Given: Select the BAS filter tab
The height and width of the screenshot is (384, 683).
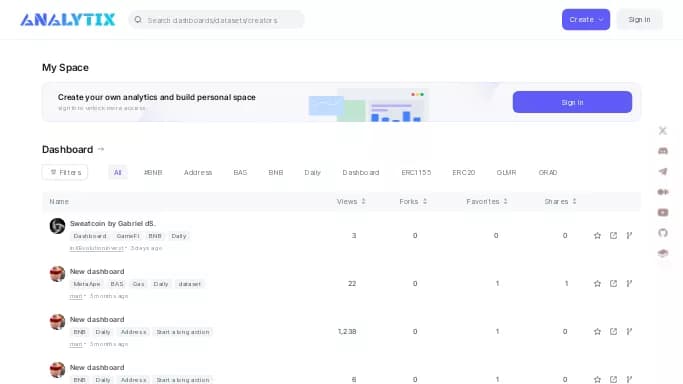Looking at the screenshot, I should 240,172.
